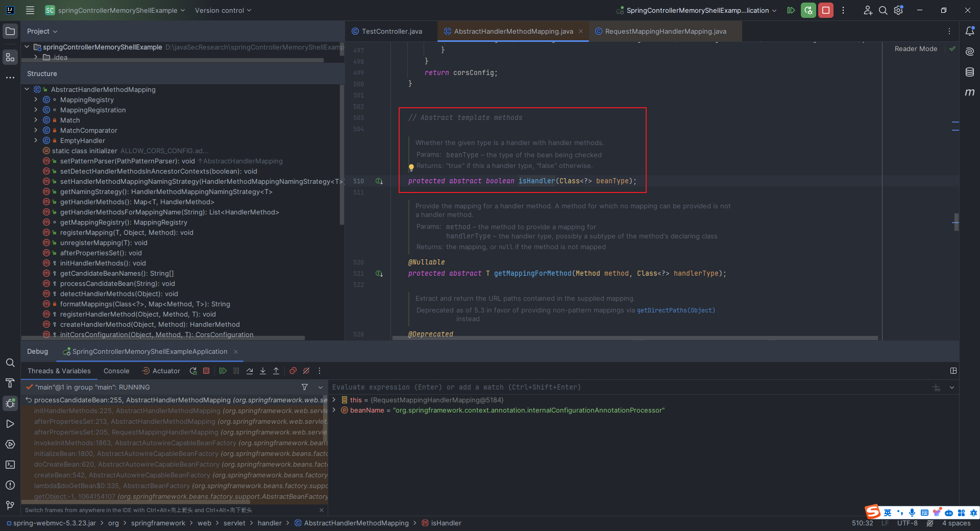This screenshot has height=531, width=980.
Task: Select Threads & Variables tab
Action: pos(59,371)
